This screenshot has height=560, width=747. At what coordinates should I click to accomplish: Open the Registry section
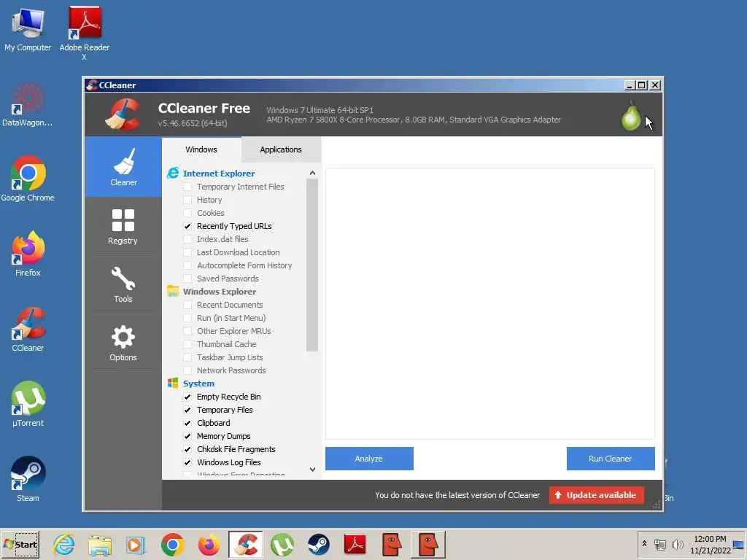pos(123,227)
